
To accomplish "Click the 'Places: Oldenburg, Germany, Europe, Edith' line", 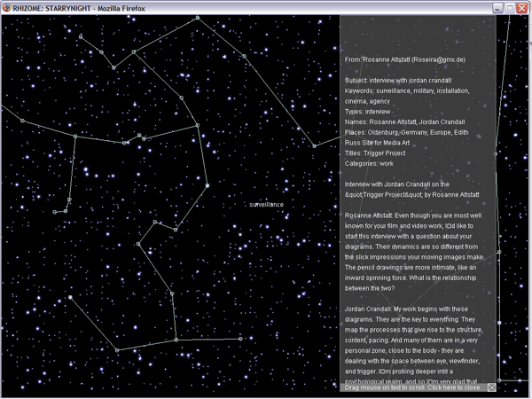I will tap(406, 132).
